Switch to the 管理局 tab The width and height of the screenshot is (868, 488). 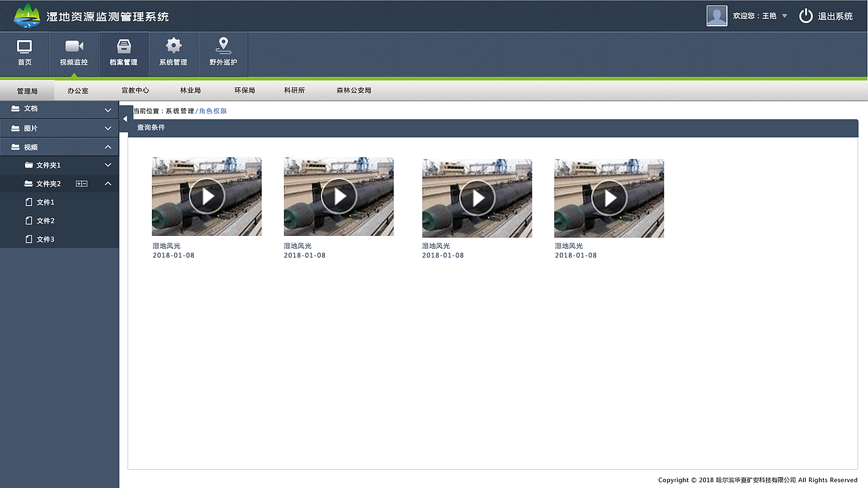click(27, 91)
